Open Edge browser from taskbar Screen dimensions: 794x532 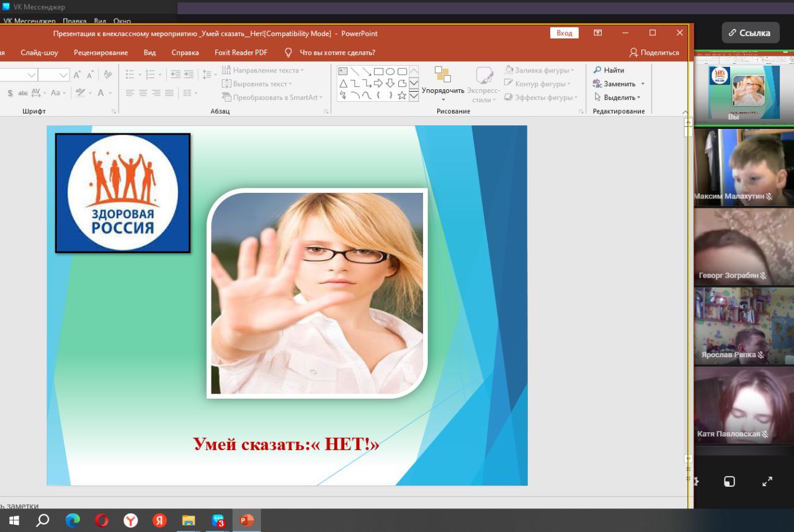point(73,520)
